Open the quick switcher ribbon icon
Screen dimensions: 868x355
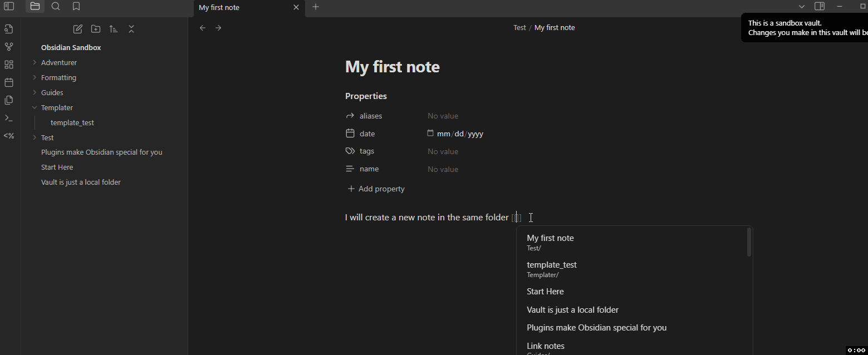[9, 29]
